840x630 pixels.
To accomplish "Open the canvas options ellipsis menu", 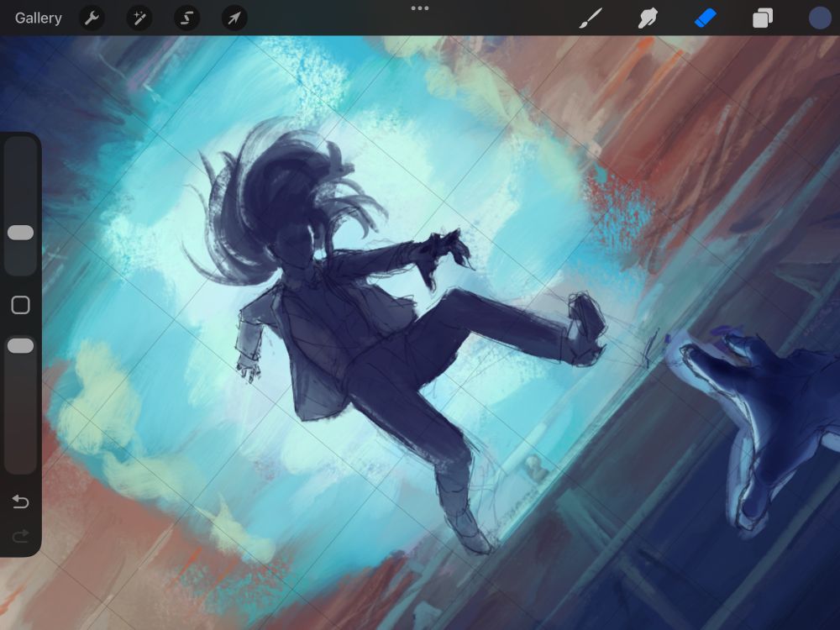I will tap(420, 9).
